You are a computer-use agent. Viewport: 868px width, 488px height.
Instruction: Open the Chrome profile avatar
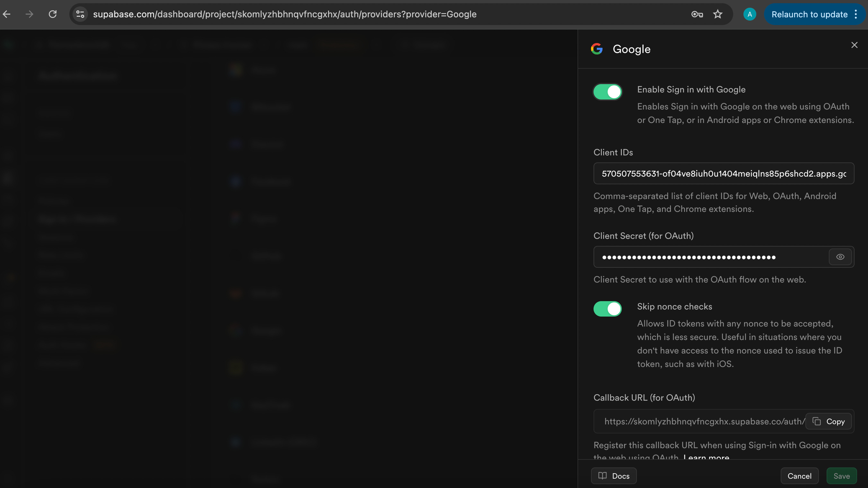pyautogui.click(x=750, y=14)
